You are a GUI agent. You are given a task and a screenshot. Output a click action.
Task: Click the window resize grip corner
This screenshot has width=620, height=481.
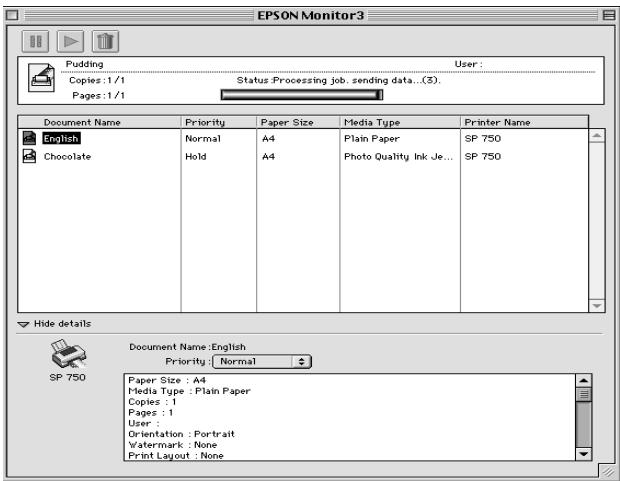pos(607,471)
